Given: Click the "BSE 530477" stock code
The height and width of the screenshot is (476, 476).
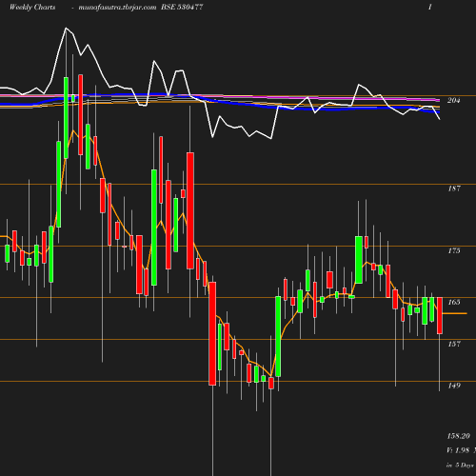Looking at the screenshot, I should (182, 7).
